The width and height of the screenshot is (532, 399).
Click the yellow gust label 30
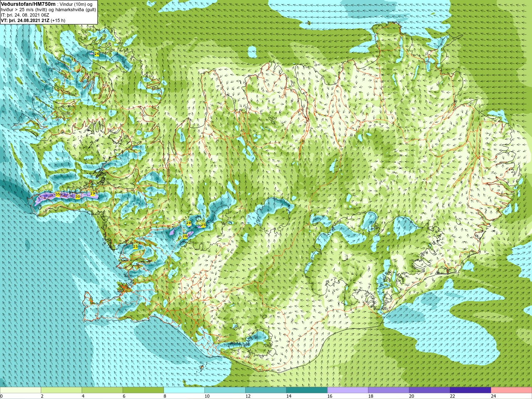77,197
